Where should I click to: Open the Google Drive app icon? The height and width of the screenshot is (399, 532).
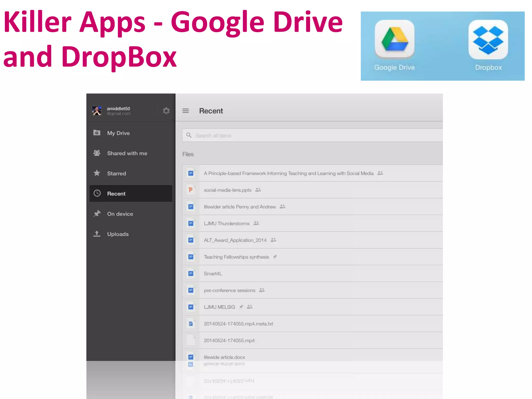394,39
